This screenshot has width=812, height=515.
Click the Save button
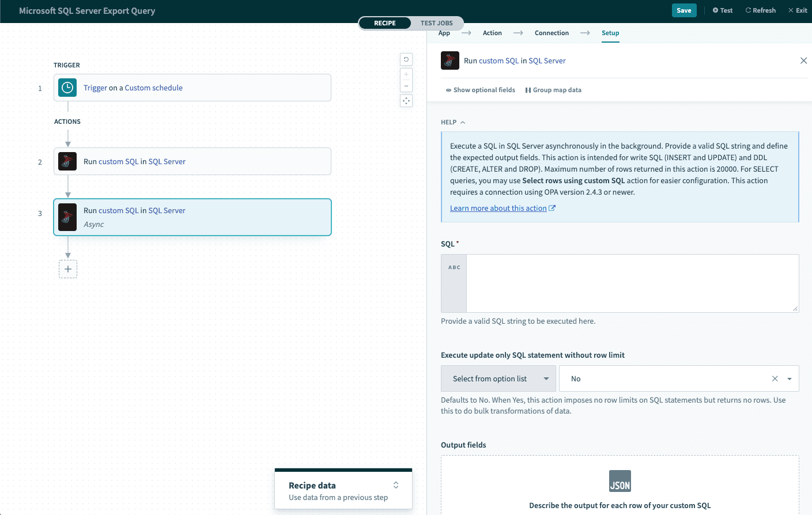(x=683, y=10)
